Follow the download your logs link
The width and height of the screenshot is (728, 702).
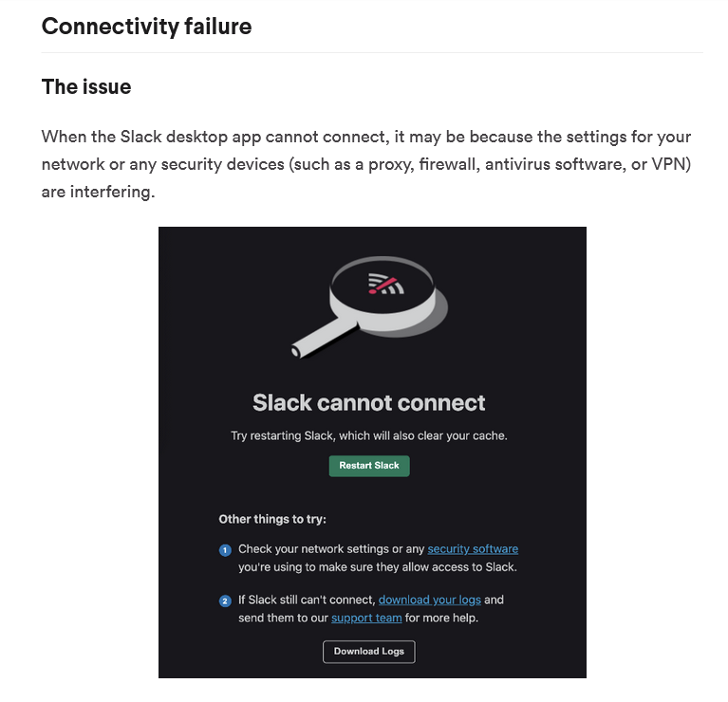[429, 600]
